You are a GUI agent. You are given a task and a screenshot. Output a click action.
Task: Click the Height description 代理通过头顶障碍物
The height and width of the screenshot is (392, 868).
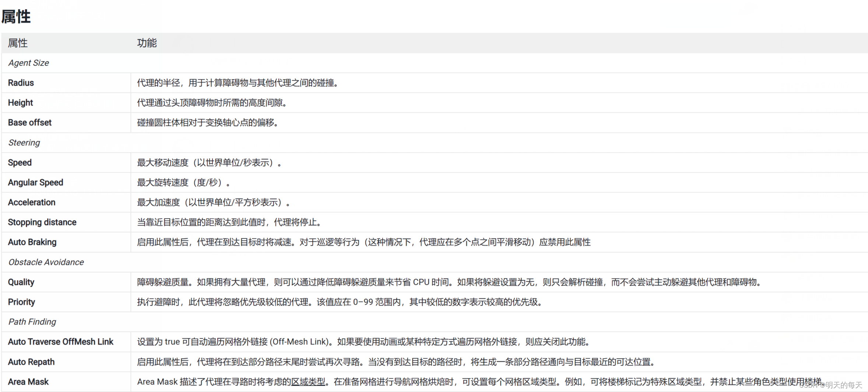[x=212, y=103]
